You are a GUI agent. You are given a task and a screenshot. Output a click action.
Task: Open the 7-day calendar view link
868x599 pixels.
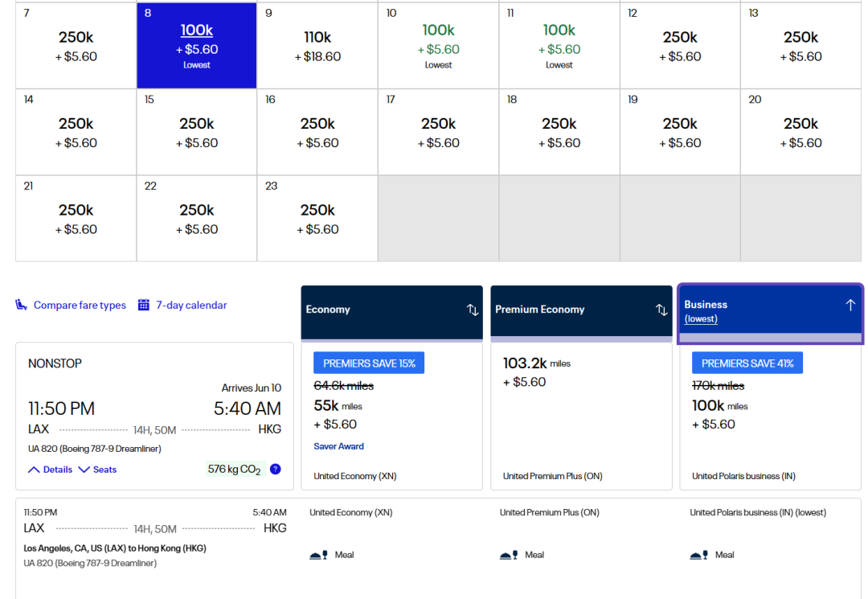click(191, 306)
